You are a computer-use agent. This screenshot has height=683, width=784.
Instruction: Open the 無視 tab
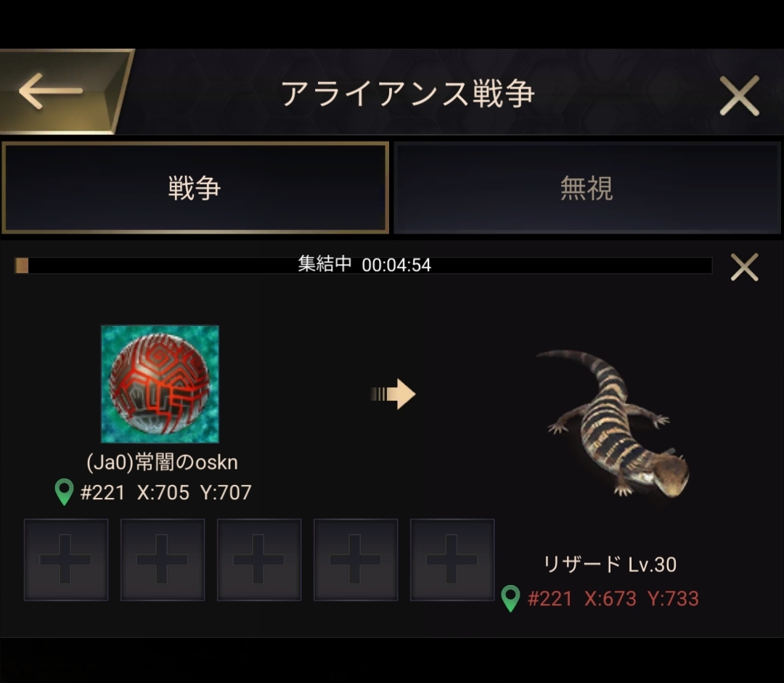(587, 188)
